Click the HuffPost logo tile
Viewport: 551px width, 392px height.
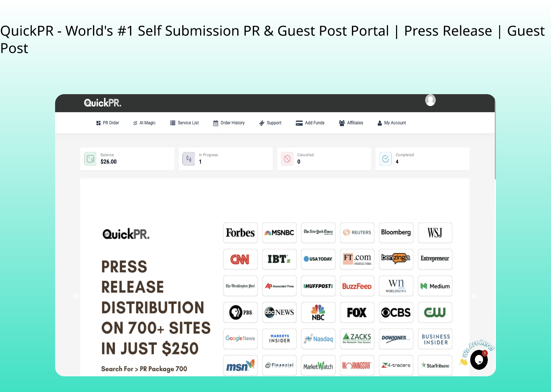click(318, 286)
